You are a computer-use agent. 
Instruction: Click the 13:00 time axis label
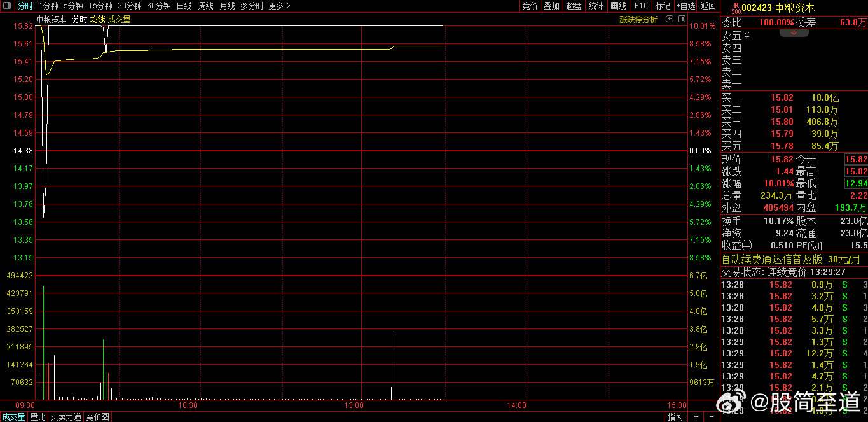(x=354, y=405)
